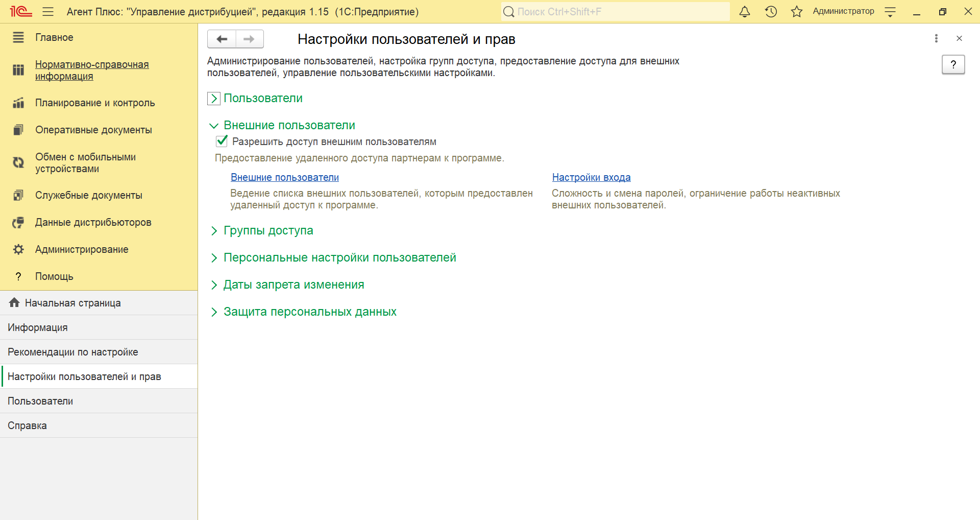Restore down the application window
The width and height of the screenshot is (980, 520).
(x=943, y=12)
